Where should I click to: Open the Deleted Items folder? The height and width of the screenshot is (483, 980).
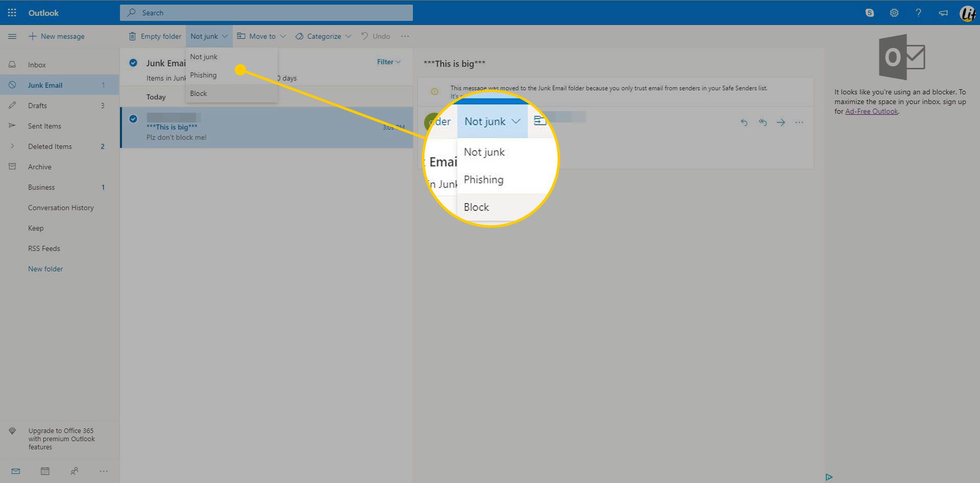60,146
